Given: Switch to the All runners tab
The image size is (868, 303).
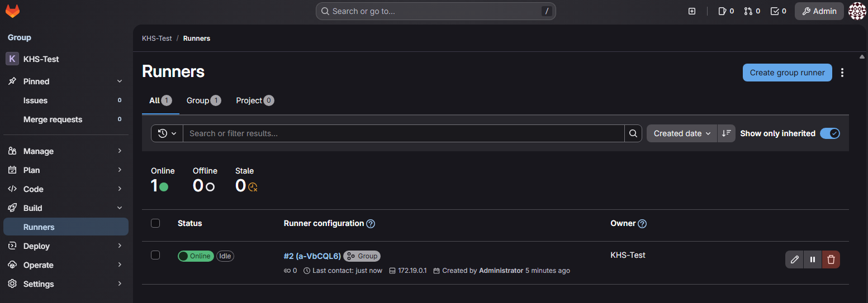Looking at the screenshot, I should point(160,100).
